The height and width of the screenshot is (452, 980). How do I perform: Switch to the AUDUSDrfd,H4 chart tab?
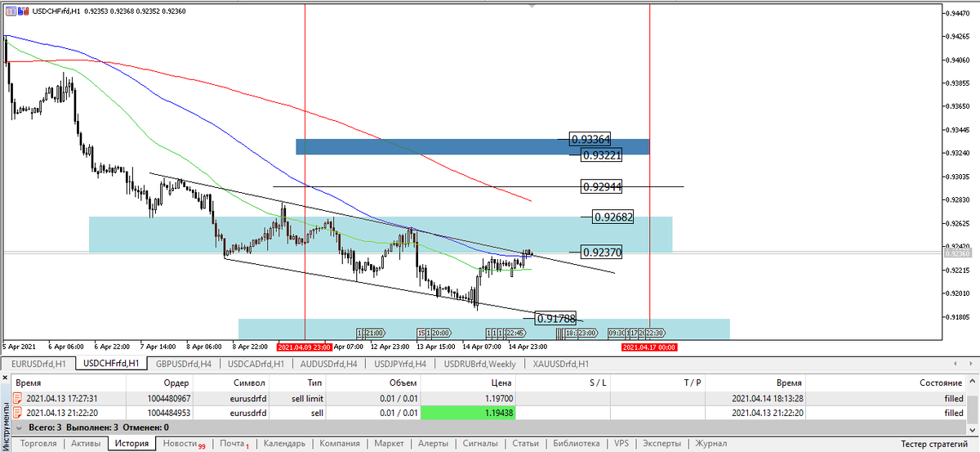[327, 364]
